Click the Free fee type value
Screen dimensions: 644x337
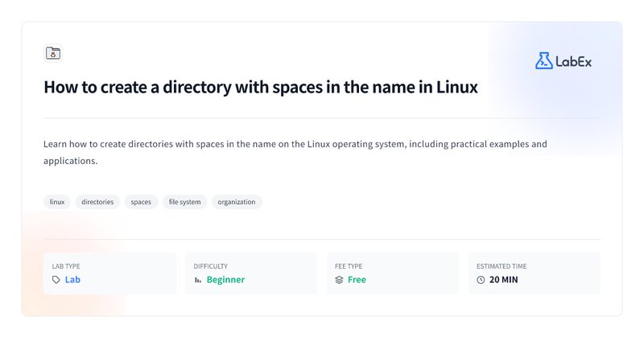click(357, 280)
